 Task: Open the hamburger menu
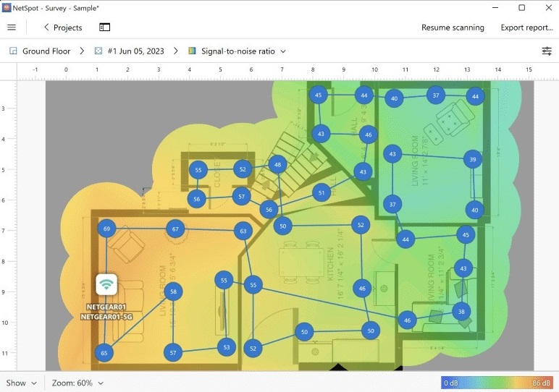[x=12, y=27]
